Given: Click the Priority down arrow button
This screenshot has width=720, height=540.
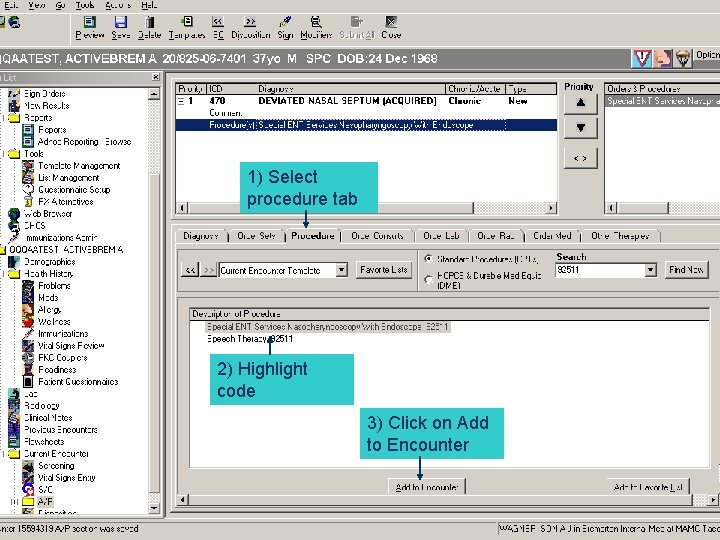Looking at the screenshot, I should click(x=580, y=128).
